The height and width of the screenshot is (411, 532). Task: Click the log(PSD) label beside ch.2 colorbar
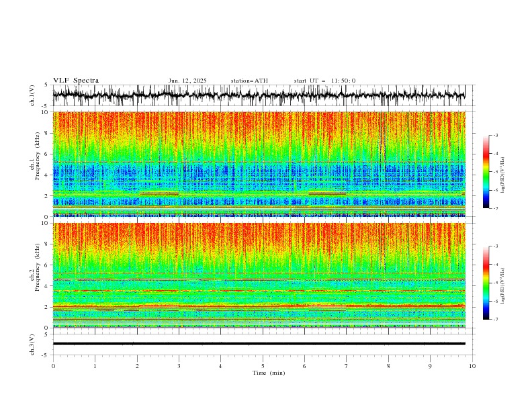(503, 286)
